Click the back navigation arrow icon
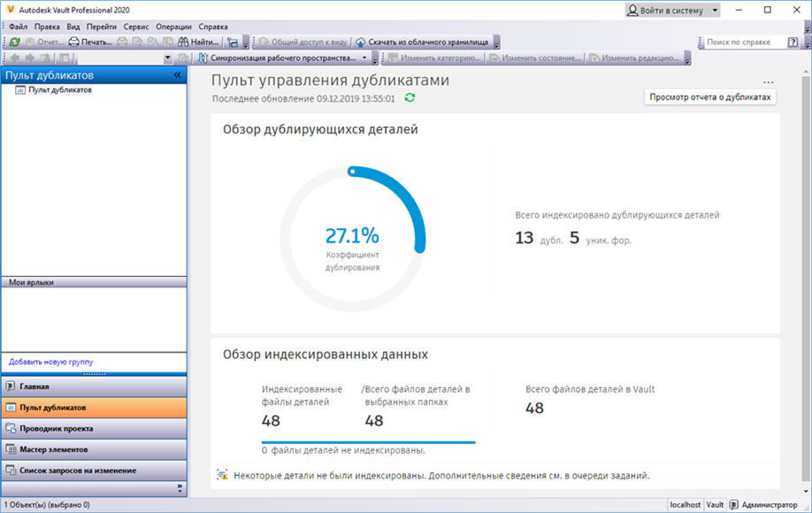The width and height of the screenshot is (812, 513). coord(15,58)
